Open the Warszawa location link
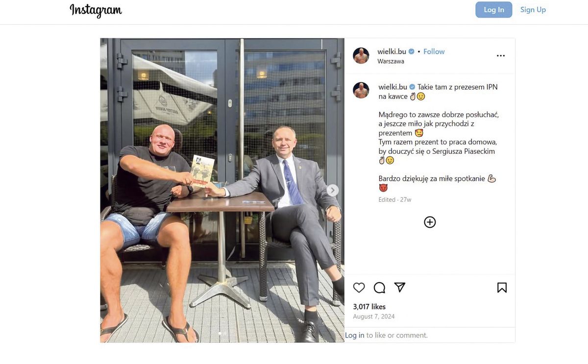The height and width of the screenshot is (364, 588). (x=391, y=61)
